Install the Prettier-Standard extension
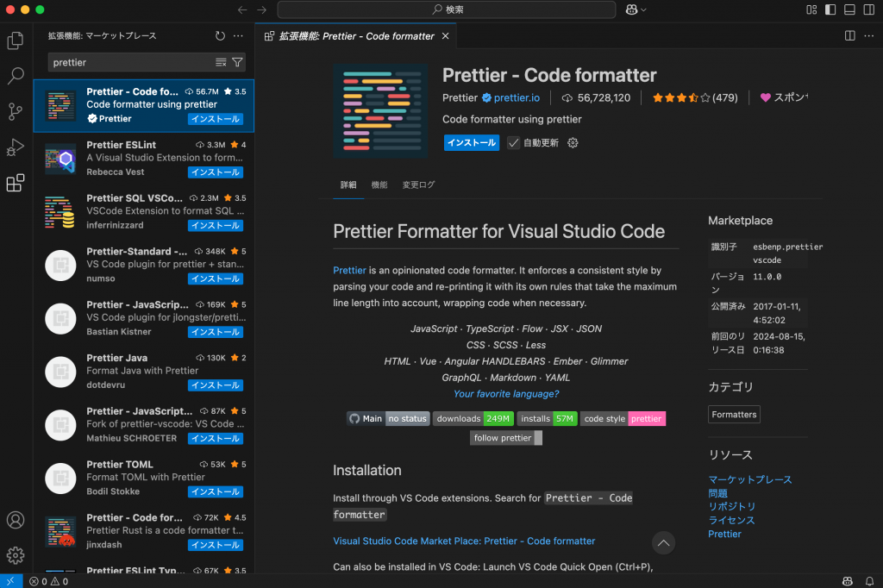The height and width of the screenshot is (588, 883). [215, 278]
